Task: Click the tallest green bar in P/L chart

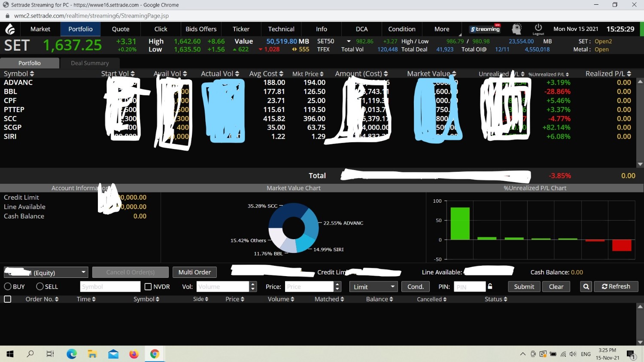Action: pyautogui.click(x=460, y=224)
